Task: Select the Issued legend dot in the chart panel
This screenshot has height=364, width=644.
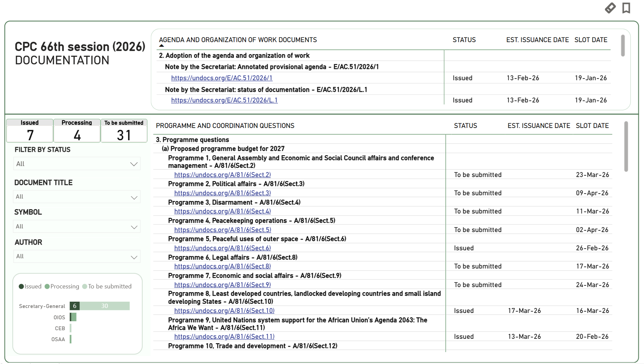Action: click(21, 286)
